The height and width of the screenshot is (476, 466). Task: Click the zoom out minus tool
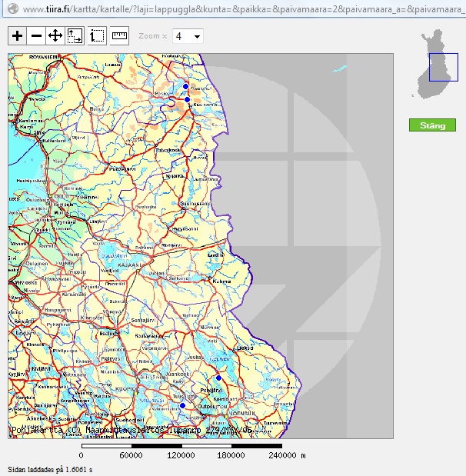[x=36, y=36]
